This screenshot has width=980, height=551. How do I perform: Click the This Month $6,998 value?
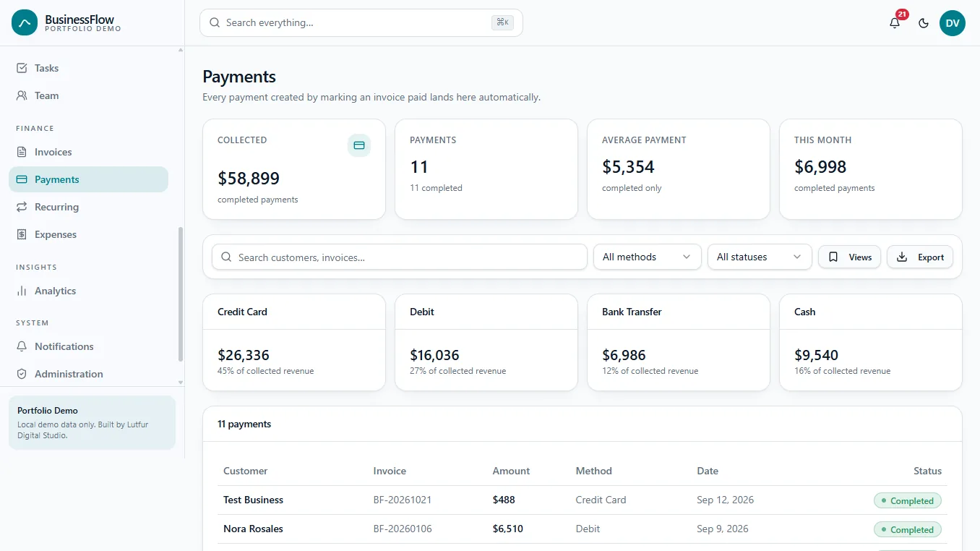(820, 166)
